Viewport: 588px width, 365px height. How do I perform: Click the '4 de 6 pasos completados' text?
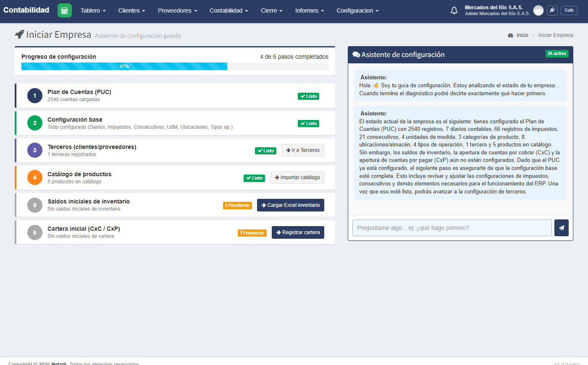point(294,57)
